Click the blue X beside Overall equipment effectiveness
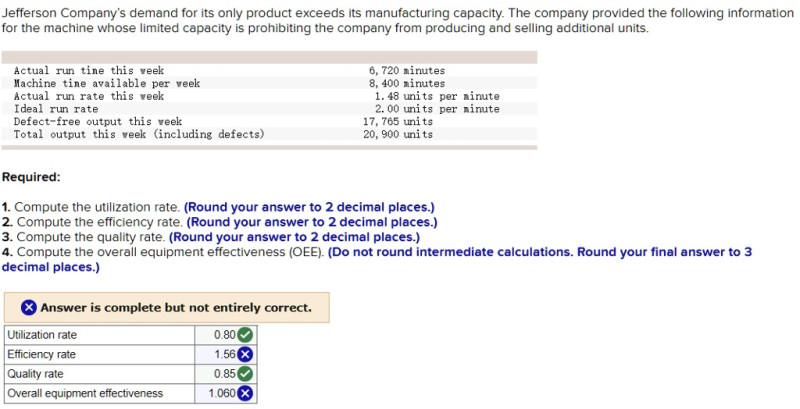The width and height of the screenshot is (800, 409). [245, 393]
